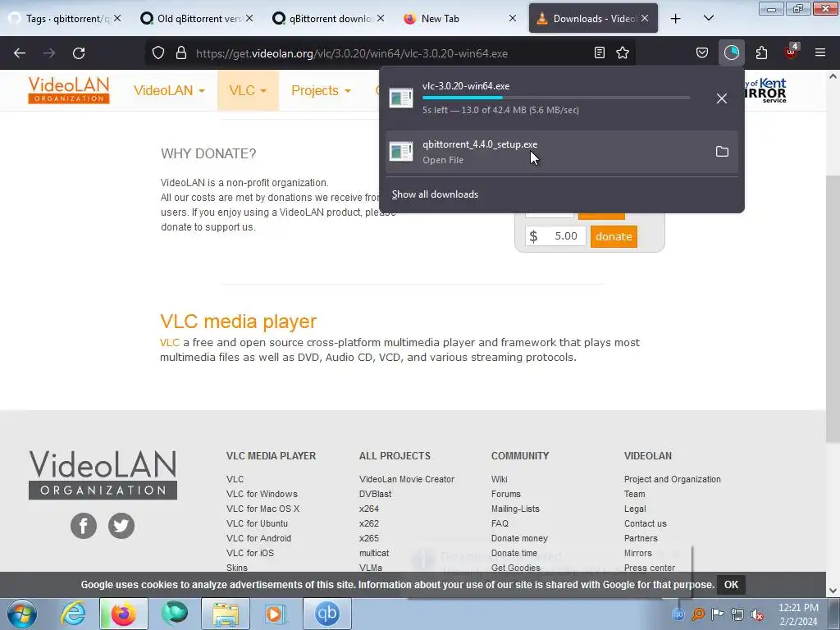The image size is (840, 630).
Task: Open the Windows Start button
Action: [x=22, y=614]
